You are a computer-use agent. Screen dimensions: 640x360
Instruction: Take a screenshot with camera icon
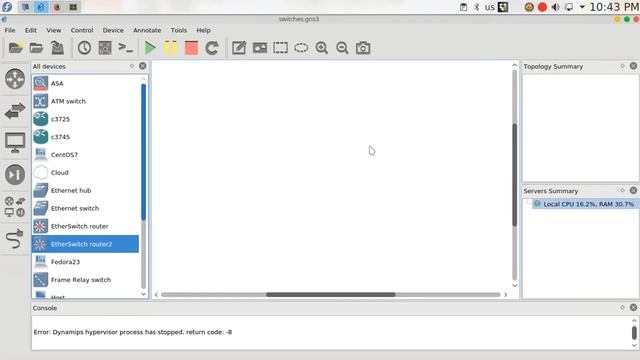pyautogui.click(x=363, y=48)
